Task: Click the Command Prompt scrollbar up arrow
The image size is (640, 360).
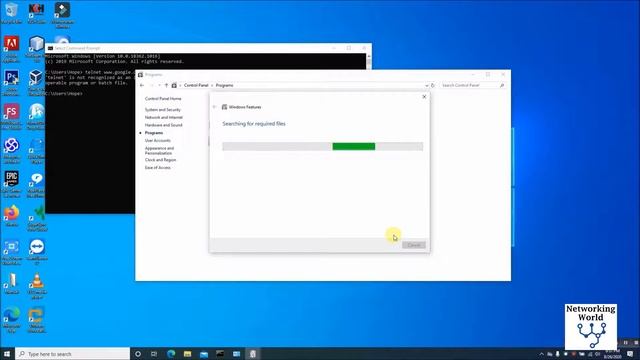Action: [369, 56]
